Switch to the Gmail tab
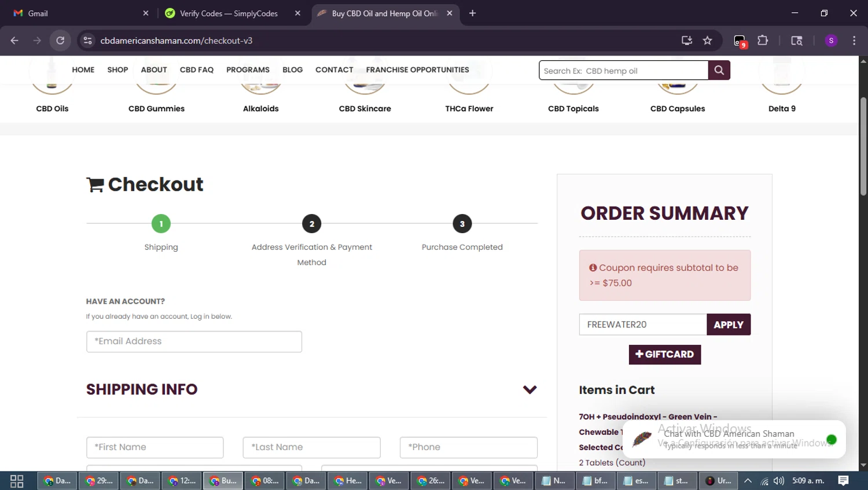868x490 pixels. point(80,13)
